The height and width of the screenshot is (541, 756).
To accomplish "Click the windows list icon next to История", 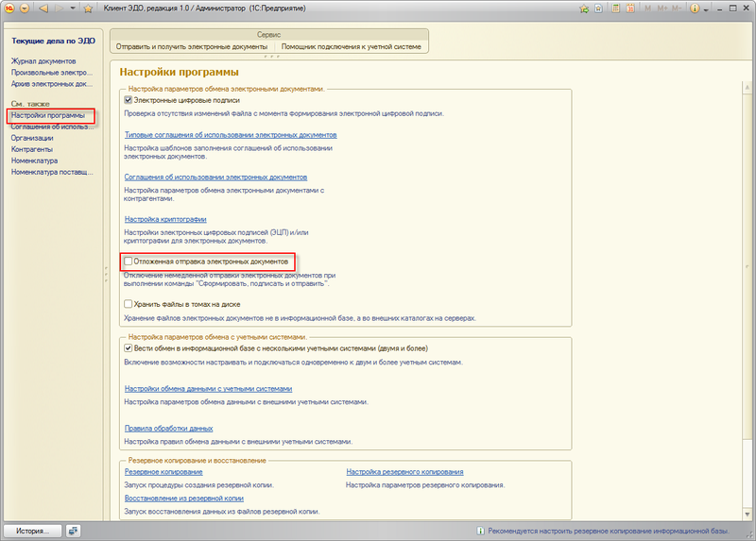I will pyautogui.click(x=74, y=531).
